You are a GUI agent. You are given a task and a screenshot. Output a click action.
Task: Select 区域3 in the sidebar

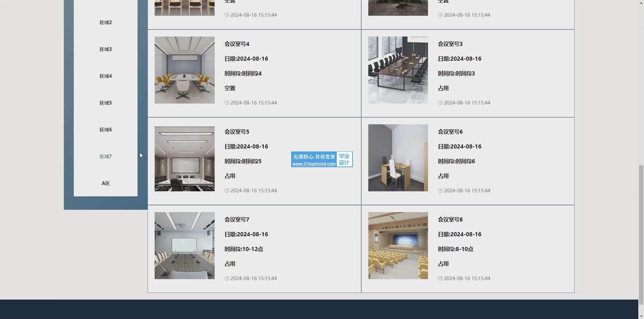pyautogui.click(x=106, y=49)
